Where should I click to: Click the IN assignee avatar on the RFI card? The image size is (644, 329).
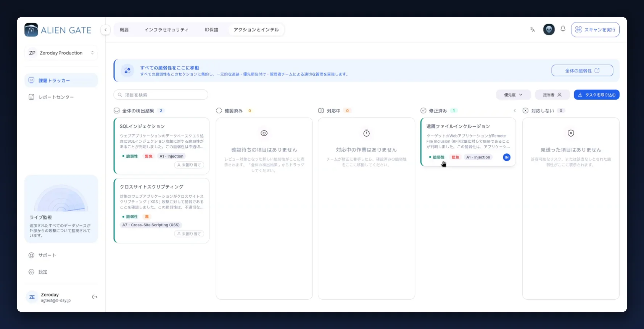tap(507, 157)
